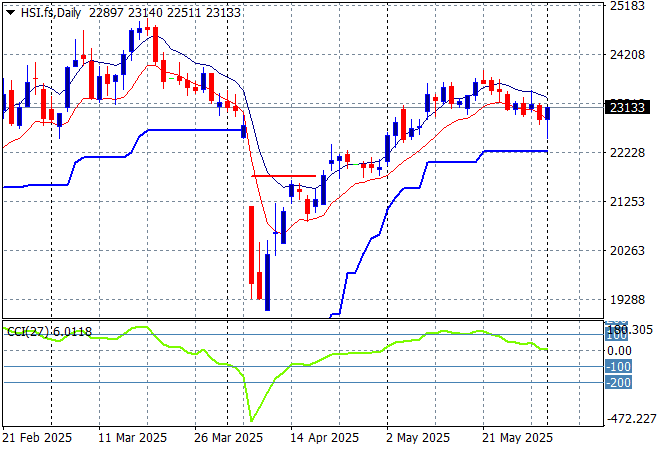This screenshot has height=450, width=660.
Task: Select the short red horizontal resistance line
Action: (x=284, y=176)
